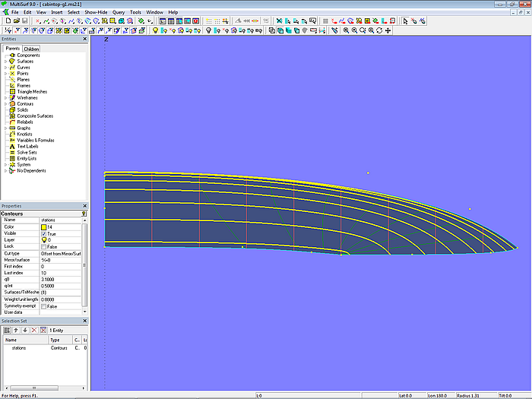Open the Show-Hide menu

pos(96,12)
